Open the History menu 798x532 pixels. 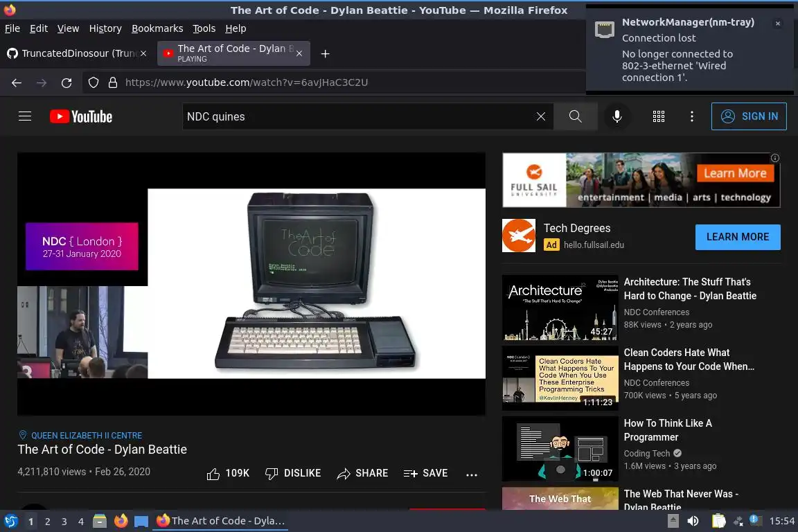105,28
